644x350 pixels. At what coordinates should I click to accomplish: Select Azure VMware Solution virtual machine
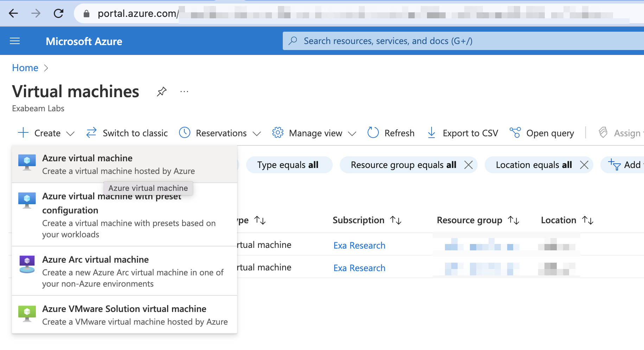125,314
